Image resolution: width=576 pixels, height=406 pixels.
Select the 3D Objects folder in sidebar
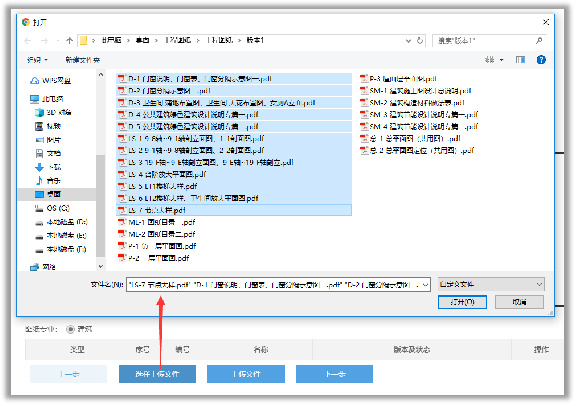(x=53, y=112)
